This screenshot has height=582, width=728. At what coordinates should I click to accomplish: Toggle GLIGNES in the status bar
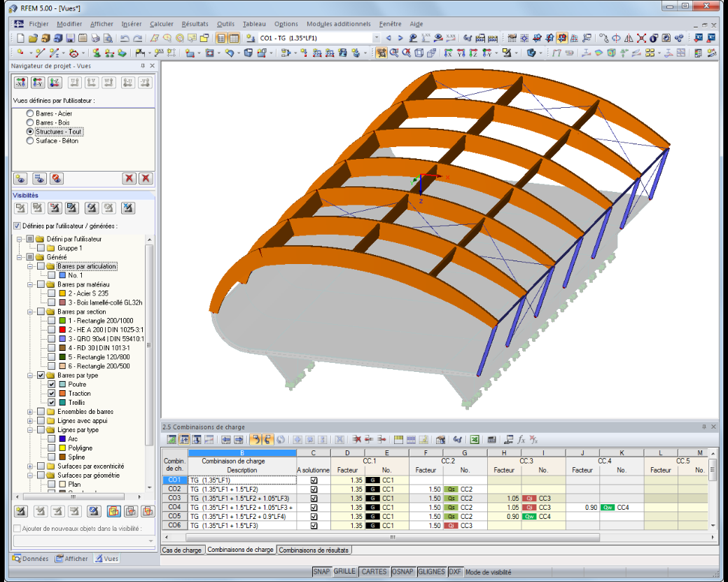tap(431, 571)
